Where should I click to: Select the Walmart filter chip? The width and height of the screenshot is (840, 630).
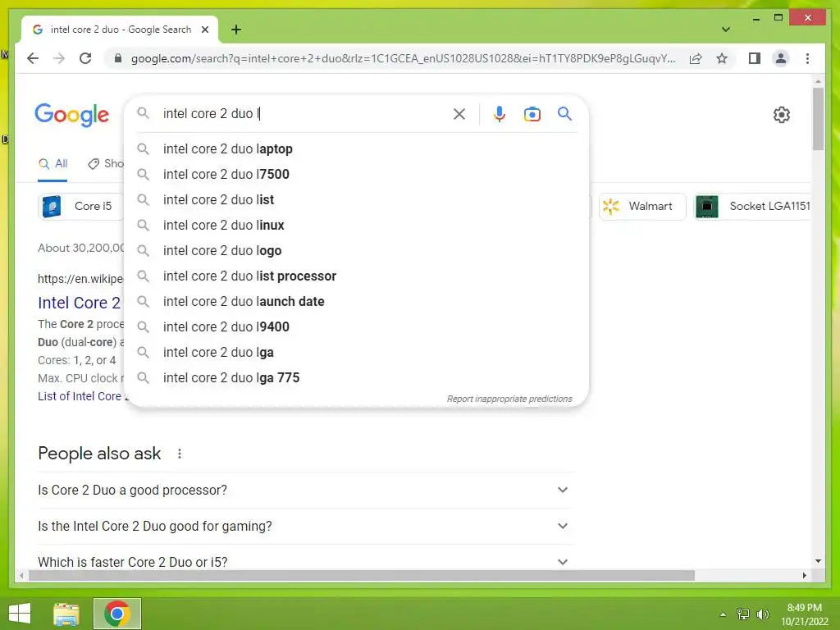[641, 206]
